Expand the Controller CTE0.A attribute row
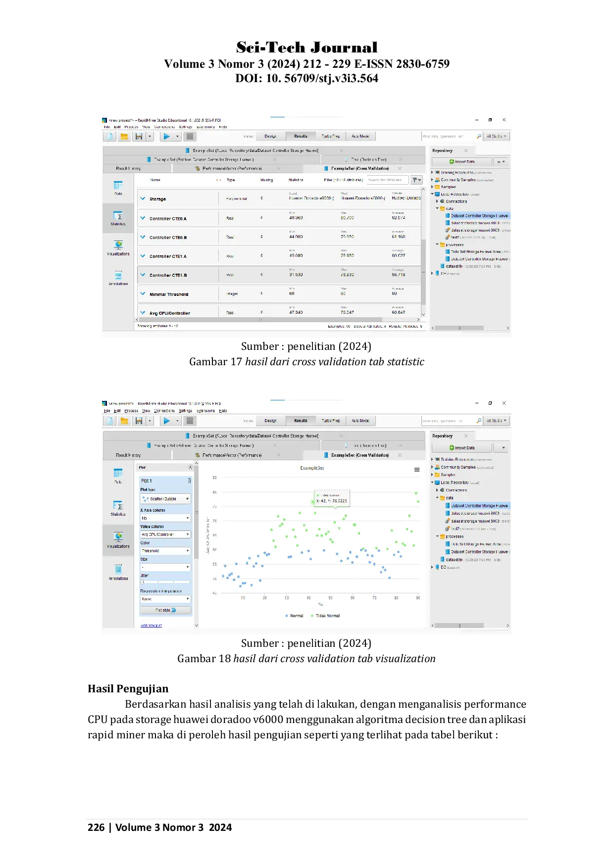 [x=143, y=218]
